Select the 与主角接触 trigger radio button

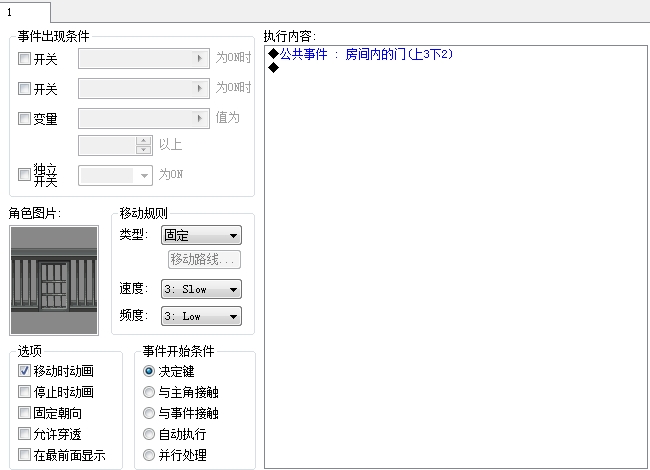[x=149, y=392]
